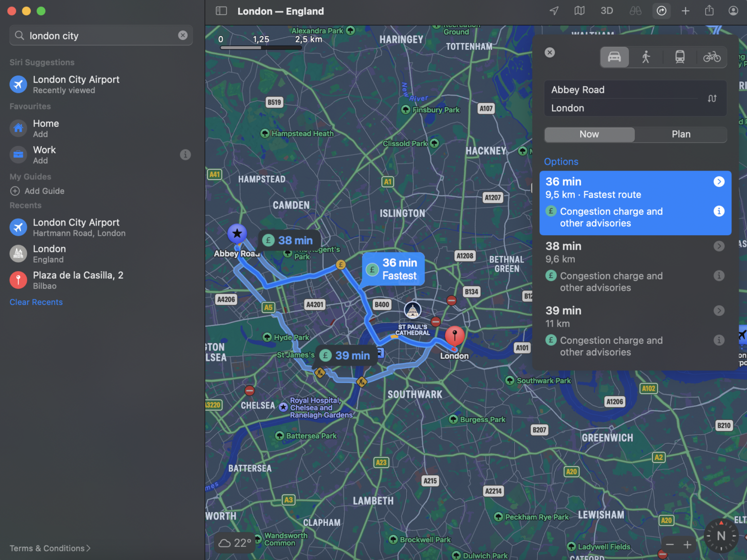Screen dimensions: 747x560
Task: Select the walking directions mode
Action: 647,57
